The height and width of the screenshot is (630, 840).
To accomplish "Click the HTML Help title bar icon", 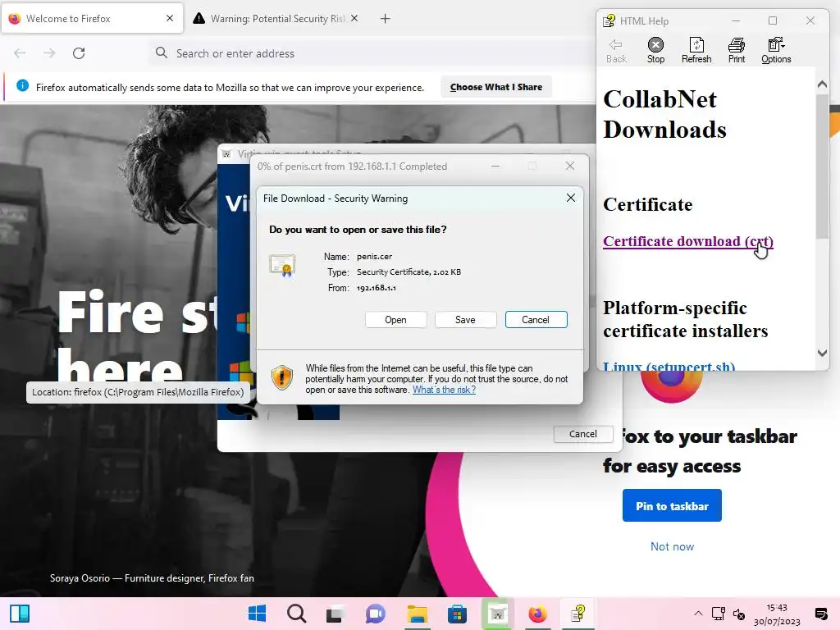I will pos(609,21).
